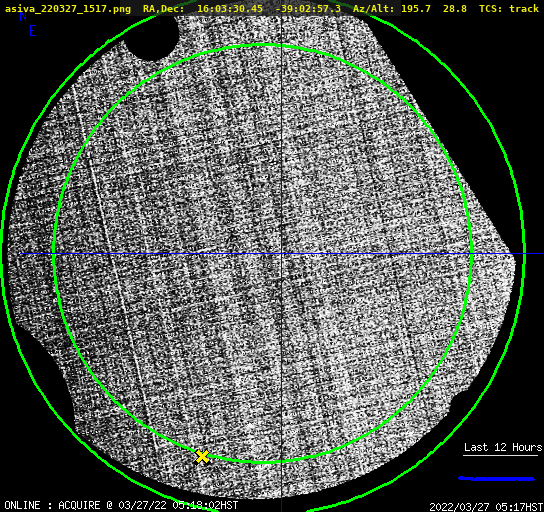This screenshot has width=544, height=512.
Task: Click the TCS: track status
Action: coord(509,9)
